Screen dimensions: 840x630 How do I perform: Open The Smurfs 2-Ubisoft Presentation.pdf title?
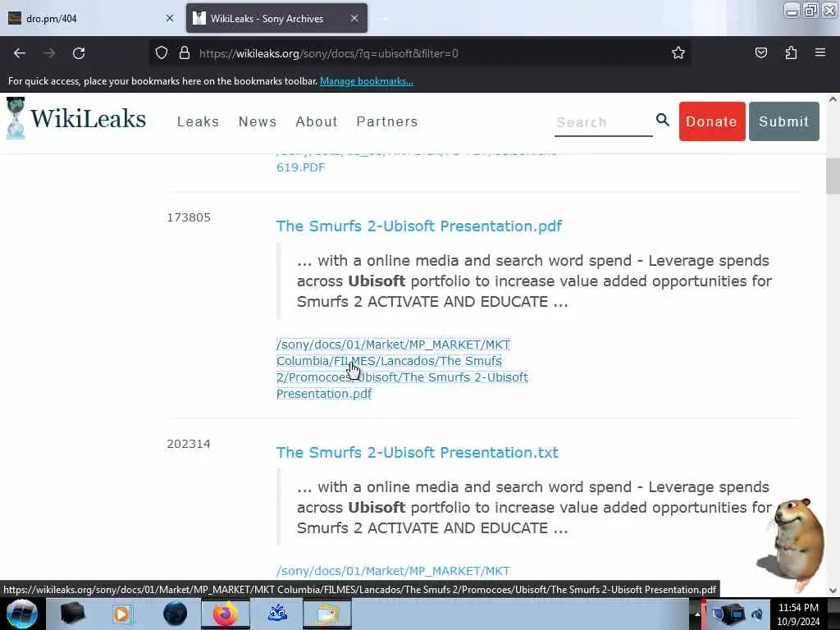419,226
